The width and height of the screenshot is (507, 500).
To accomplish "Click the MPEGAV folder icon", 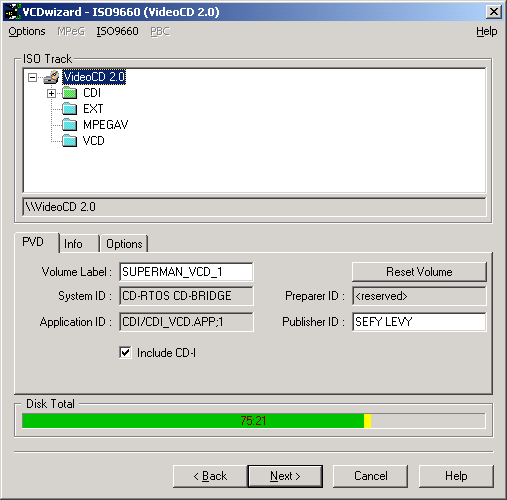I will pos(70,125).
